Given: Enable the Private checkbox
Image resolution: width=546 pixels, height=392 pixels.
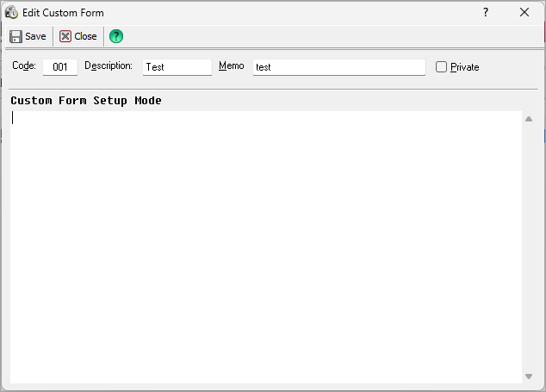Looking at the screenshot, I should [441, 67].
